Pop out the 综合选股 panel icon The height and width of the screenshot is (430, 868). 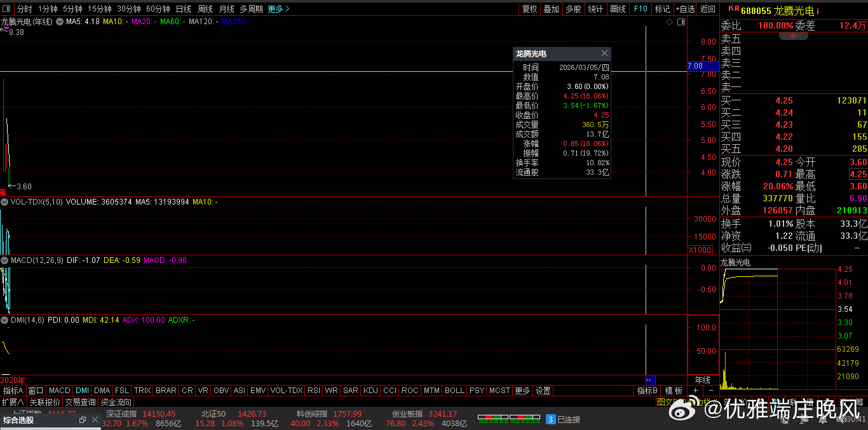pyautogui.click(x=83, y=420)
